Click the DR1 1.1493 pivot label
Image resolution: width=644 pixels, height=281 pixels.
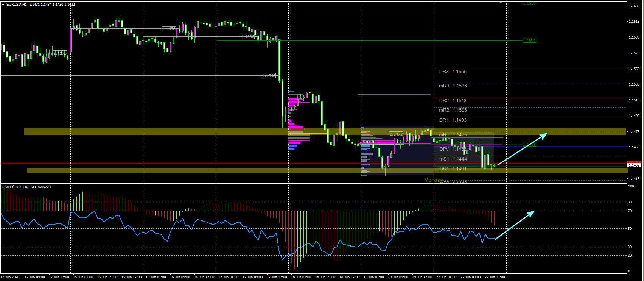coord(453,120)
